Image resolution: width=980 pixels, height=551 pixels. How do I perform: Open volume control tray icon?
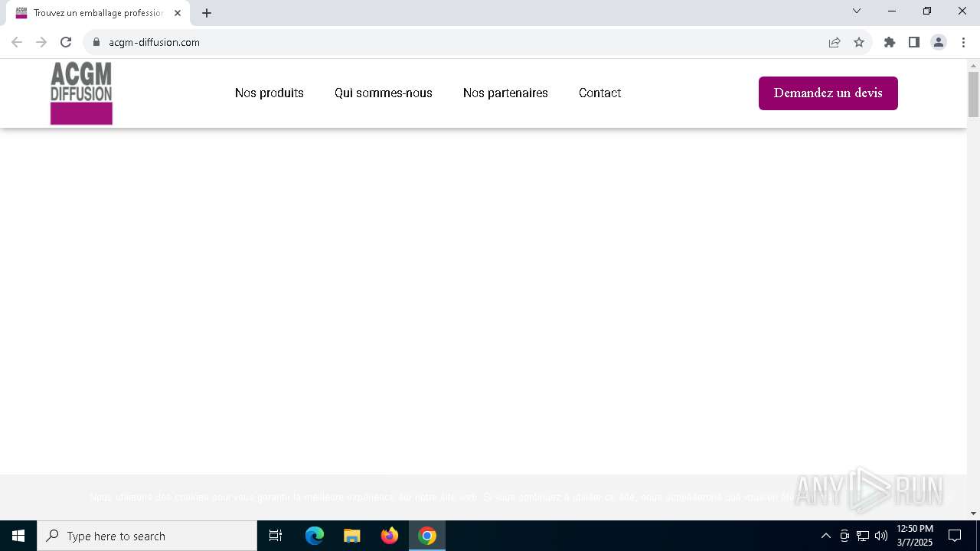pos(881,536)
